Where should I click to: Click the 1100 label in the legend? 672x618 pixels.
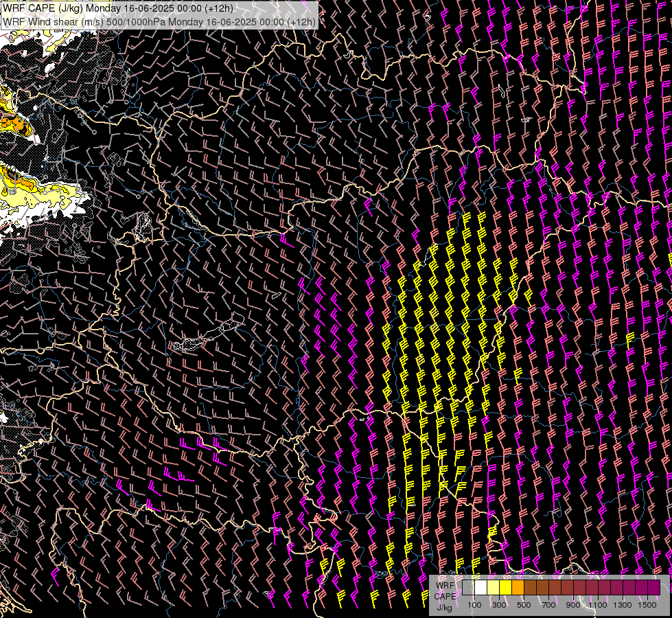598,605
